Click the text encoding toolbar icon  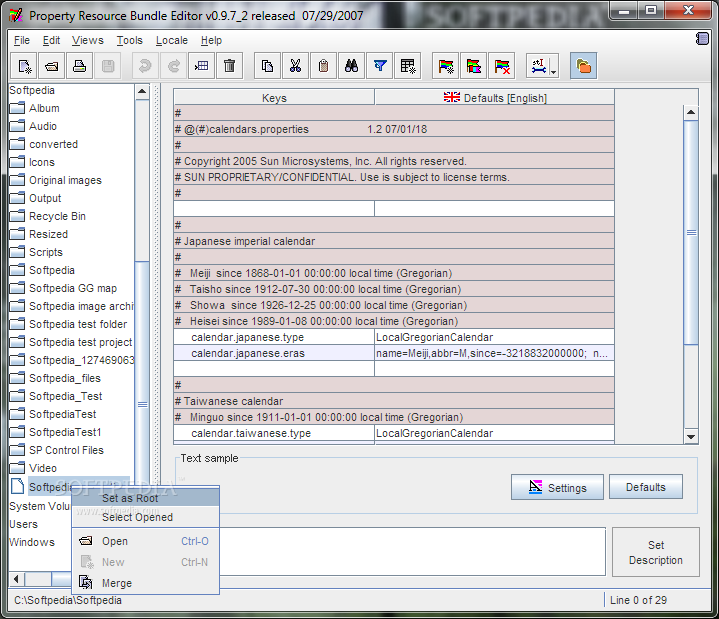point(538,66)
